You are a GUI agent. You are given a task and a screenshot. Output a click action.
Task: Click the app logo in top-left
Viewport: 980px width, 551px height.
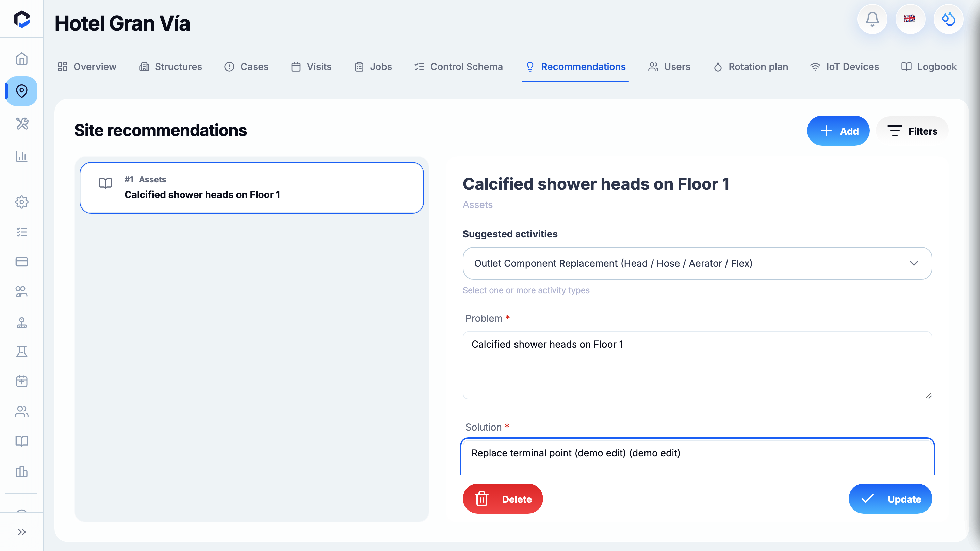click(x=22, y=19)
